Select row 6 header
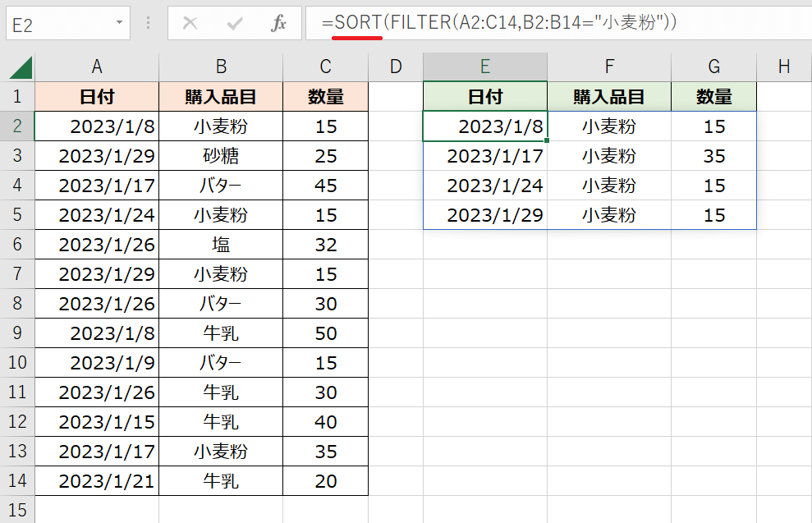 pos(17,245)
